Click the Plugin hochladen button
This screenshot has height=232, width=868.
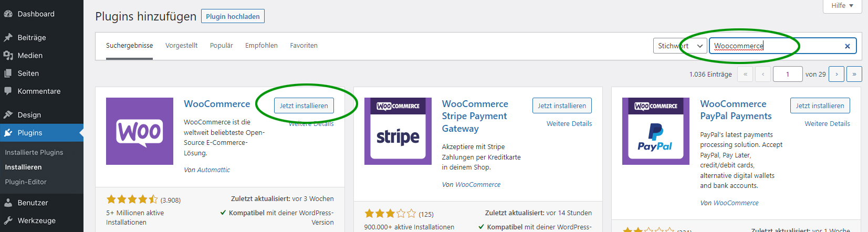tap(233, 16)
